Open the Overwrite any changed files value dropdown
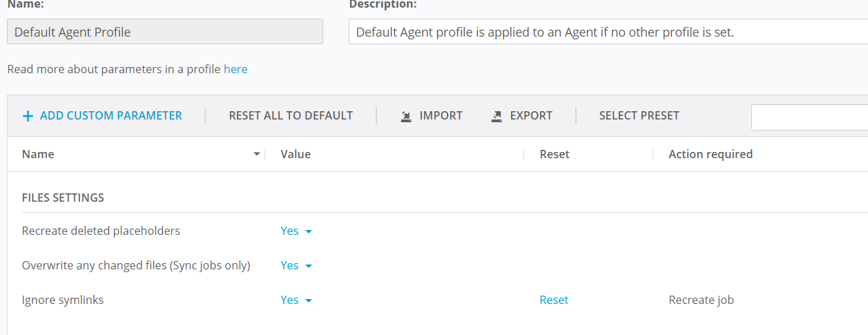This screenshot has width=868, height=335. click(x=296, y=265)
